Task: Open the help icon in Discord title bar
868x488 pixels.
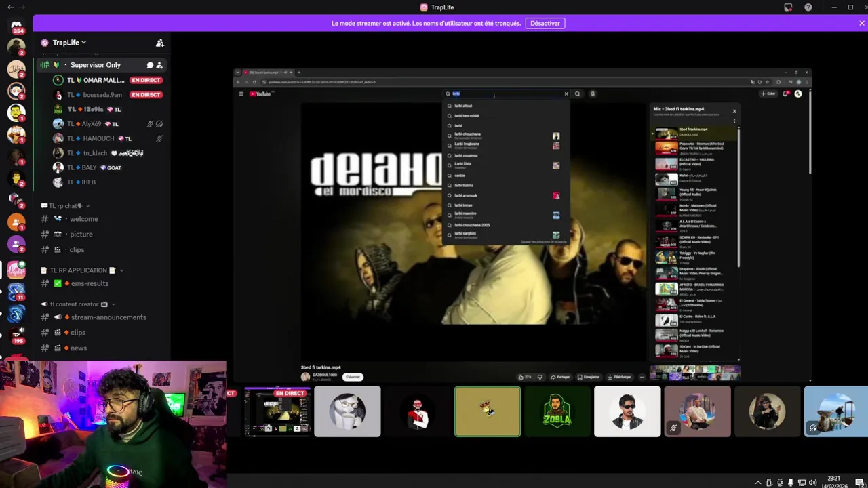Action: (x=808, y=7)
